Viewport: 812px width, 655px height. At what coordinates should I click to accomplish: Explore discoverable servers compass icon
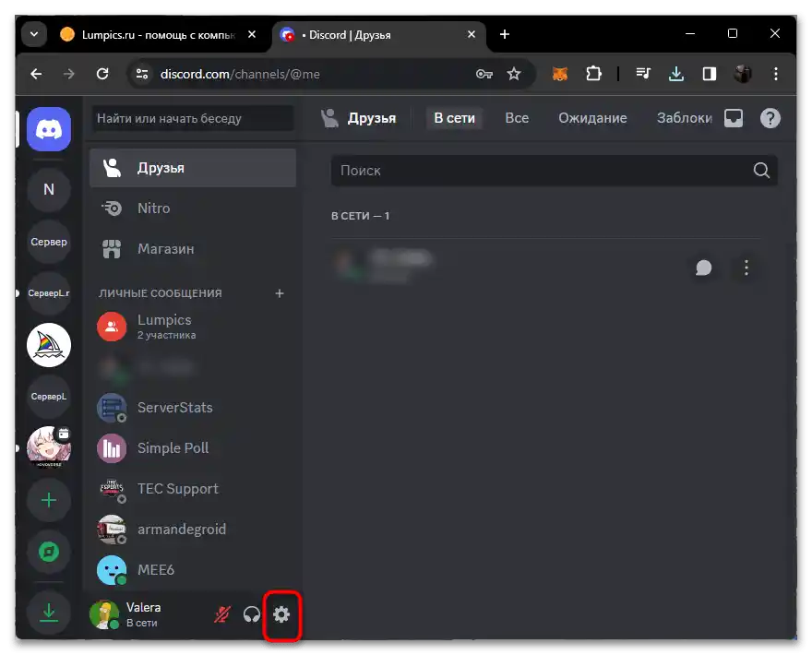click(49, 552)
